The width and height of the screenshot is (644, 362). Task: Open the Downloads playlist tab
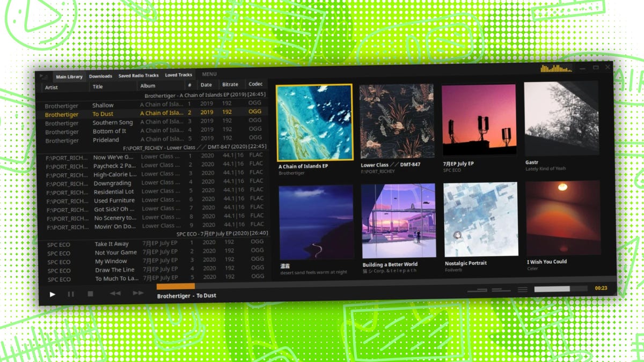[101, 76]
